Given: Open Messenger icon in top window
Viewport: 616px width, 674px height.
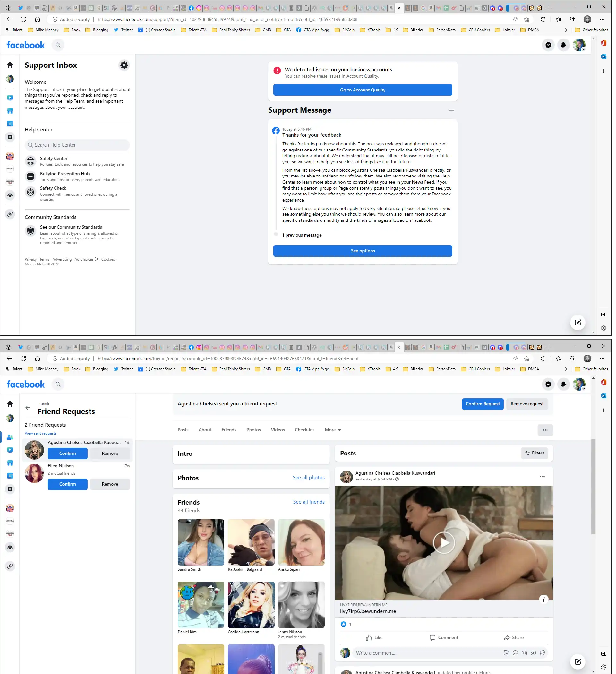Looking at the screenshot, I should (x=548, y=45).
